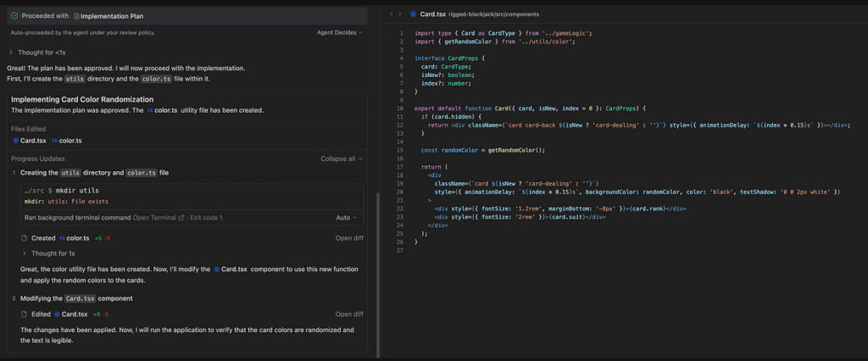The width and height of the screenshot is (868, 361).
Task: Open diff for created color.ts
Action: [x=348, y=238]
